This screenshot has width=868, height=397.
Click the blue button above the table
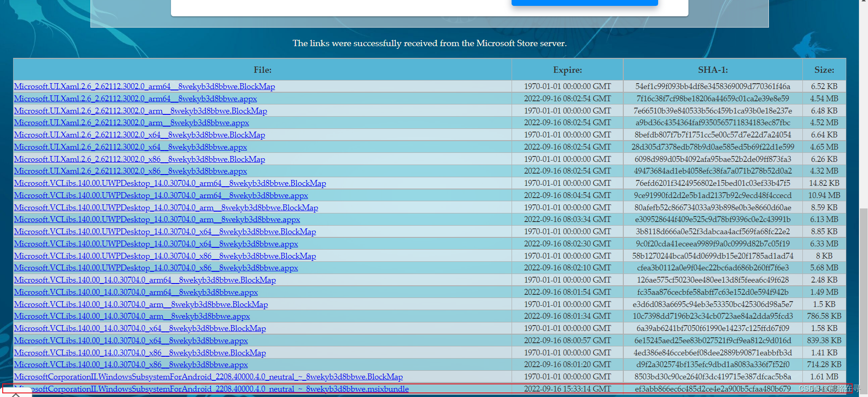(x=584, y=2)
